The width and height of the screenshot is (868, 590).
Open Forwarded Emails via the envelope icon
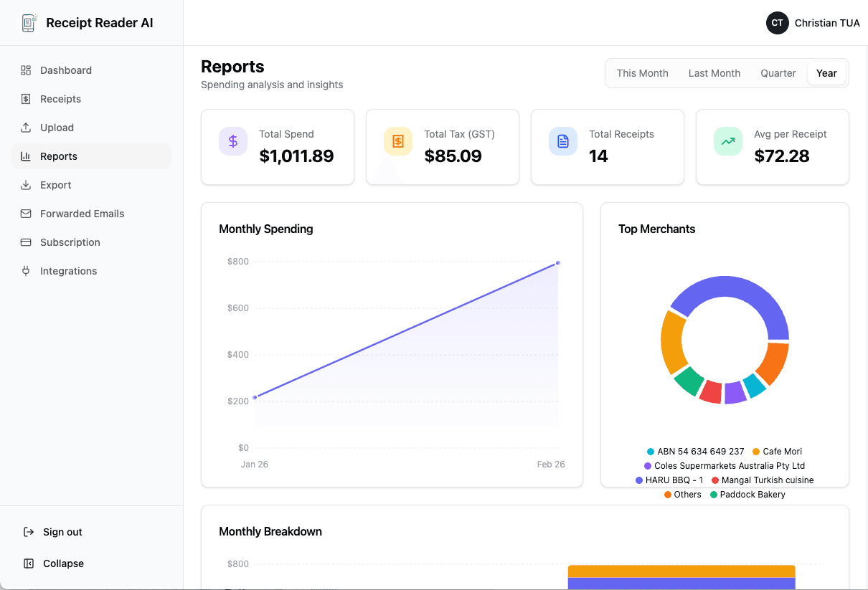25,213
